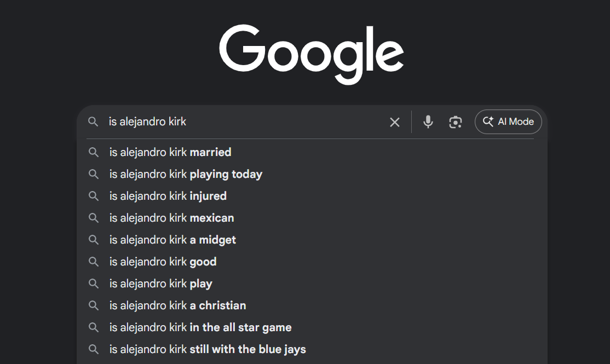Image resolution: width=610 pixels, height=364 pixels.
Task: Click magnifier icon beside 'good' suggestion
Action: point(94,262)
